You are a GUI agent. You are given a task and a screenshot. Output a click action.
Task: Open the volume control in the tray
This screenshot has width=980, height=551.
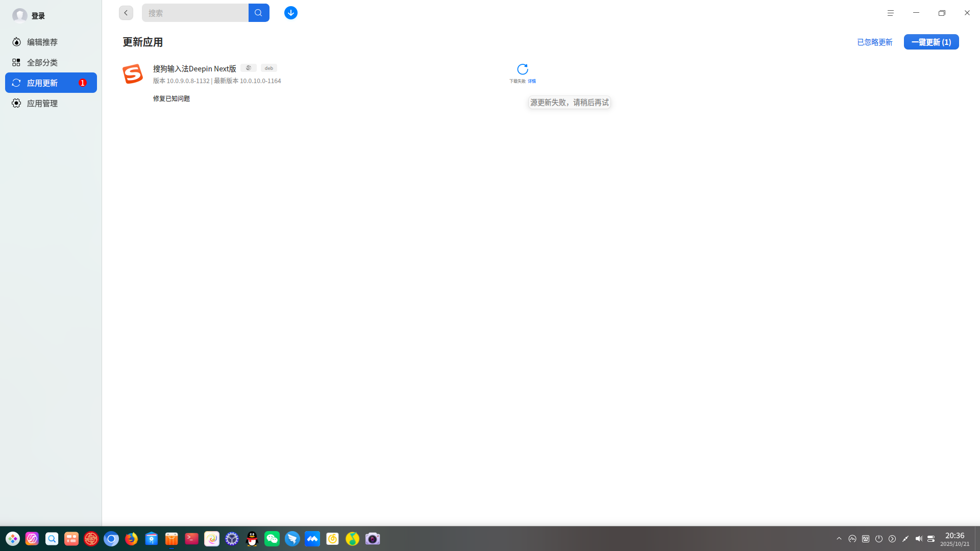coord(919,539)
